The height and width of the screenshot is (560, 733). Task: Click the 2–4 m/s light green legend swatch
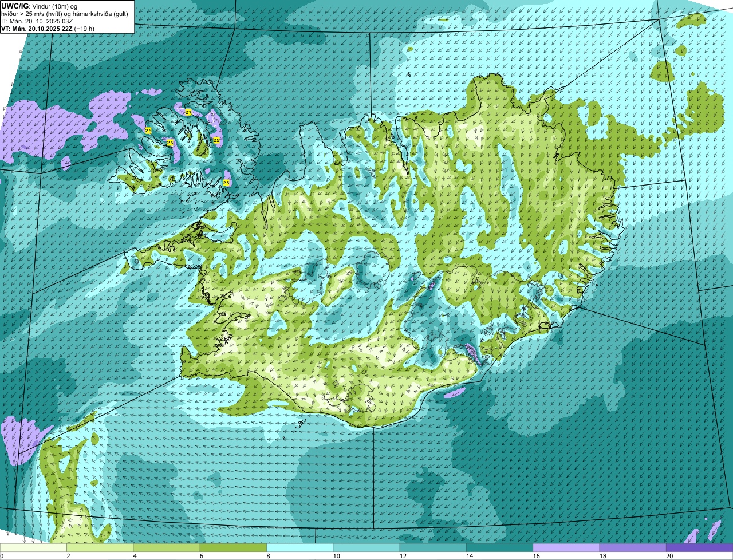[101, 548]
